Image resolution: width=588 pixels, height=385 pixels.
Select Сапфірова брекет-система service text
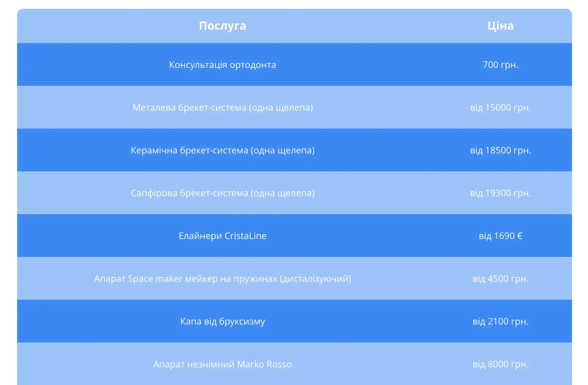(222, 193)
